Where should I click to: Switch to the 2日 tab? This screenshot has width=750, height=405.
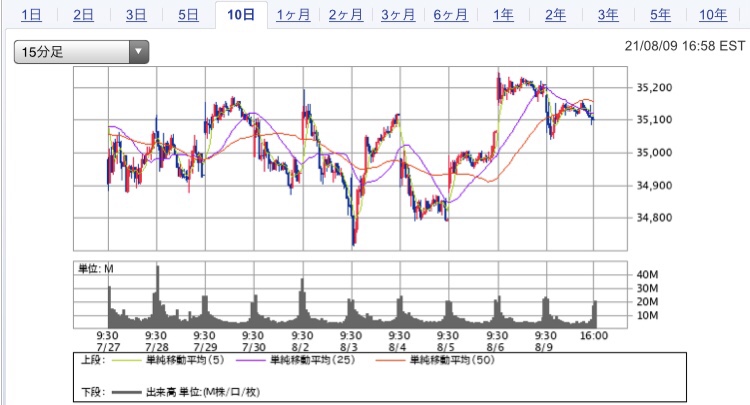tap(84, 14)
